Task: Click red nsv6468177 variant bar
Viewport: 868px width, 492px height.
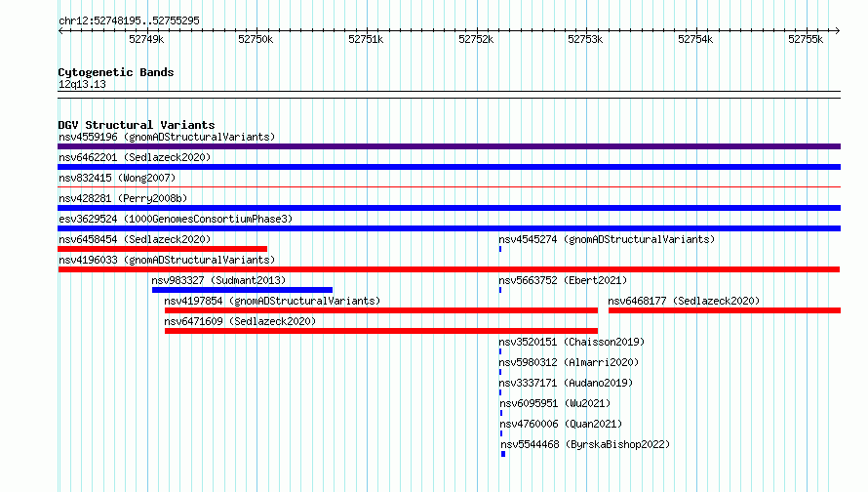Action: tap(725, 310)
